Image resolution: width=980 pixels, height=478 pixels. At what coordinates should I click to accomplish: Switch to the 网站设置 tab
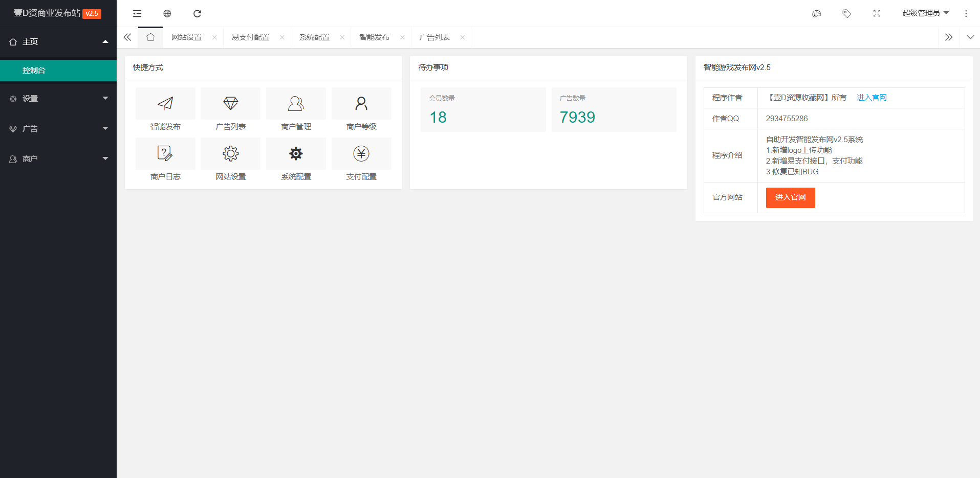click(186, 37)
